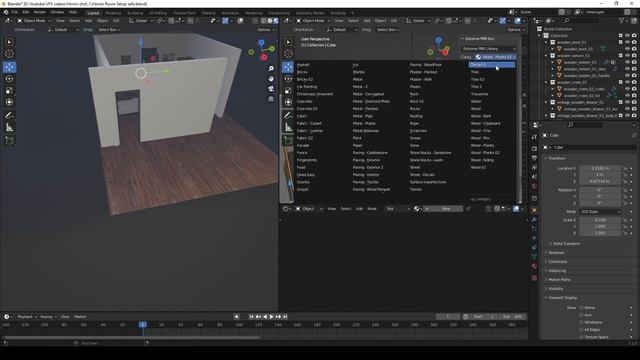640x360 pixels.
Task: Open the Wood - Planks 02 category dropdown
Action: click(x=496, y=57)
